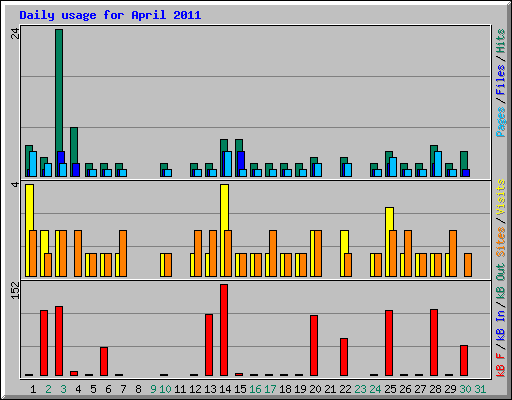This screenshot has height=400, width=512.
Task: Click the day '1' axis label
Action: coord(33,389)
